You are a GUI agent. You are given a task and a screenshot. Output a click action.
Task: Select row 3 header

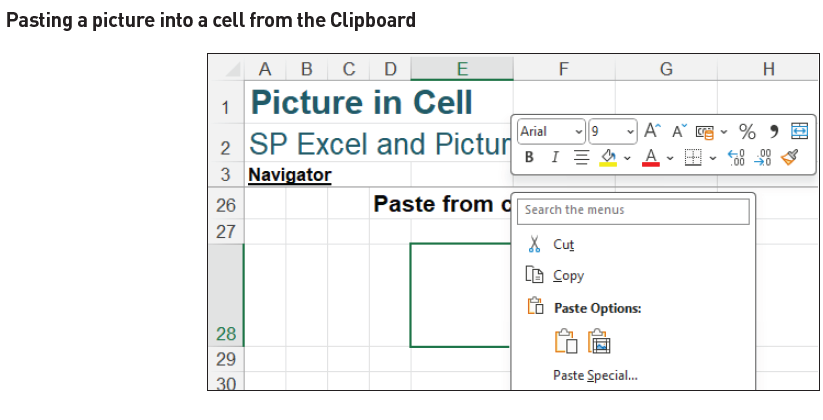[226, 174]
